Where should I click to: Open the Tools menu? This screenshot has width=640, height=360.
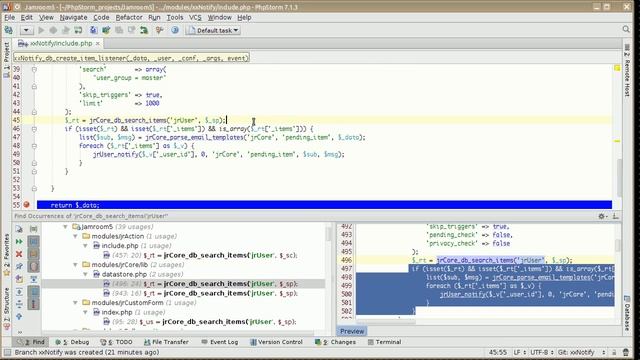[x=175, y=17]
